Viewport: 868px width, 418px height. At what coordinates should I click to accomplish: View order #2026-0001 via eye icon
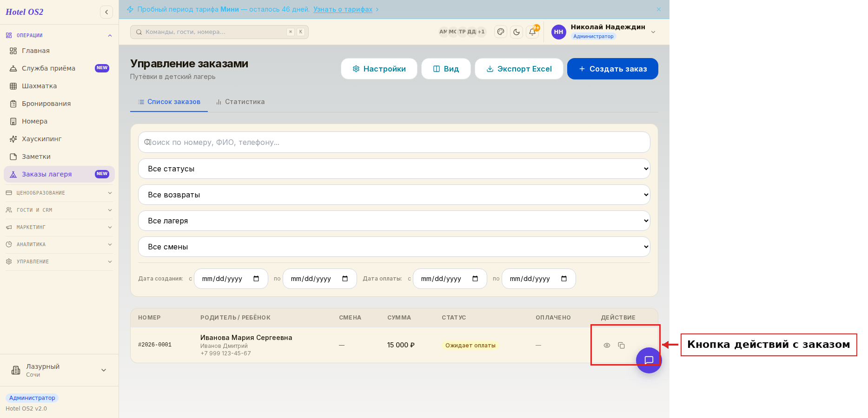click(x=607, y=345)
